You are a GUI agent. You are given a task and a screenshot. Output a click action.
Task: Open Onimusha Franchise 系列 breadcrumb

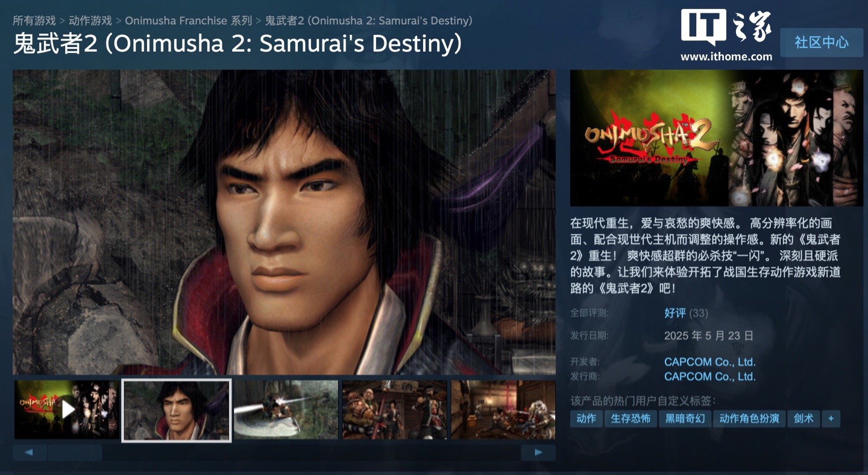(x=189, y=20)
